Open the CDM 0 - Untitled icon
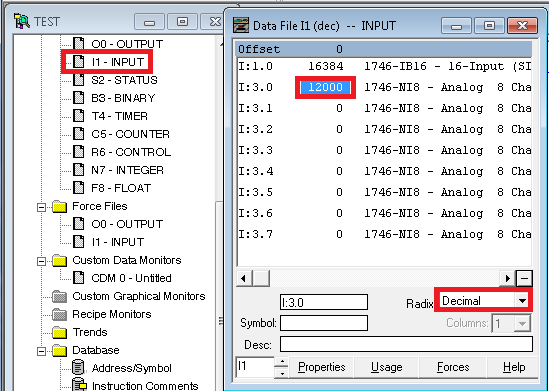The image size is (549, 391). (79, 278)
